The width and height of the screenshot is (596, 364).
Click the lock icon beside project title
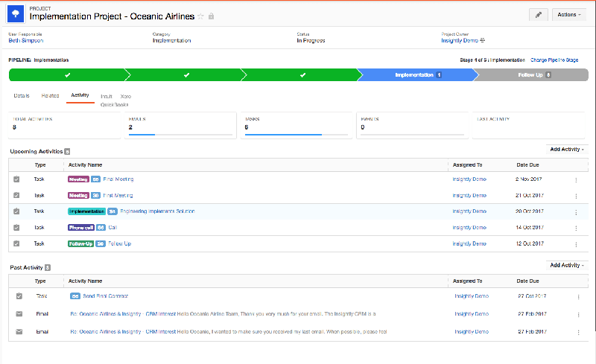point(211,16)
